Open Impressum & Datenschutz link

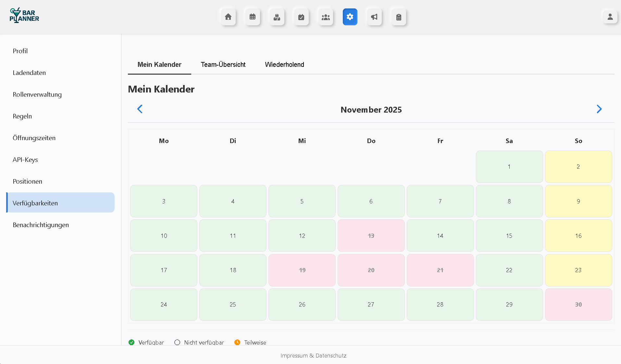click(x=313, y=356)
